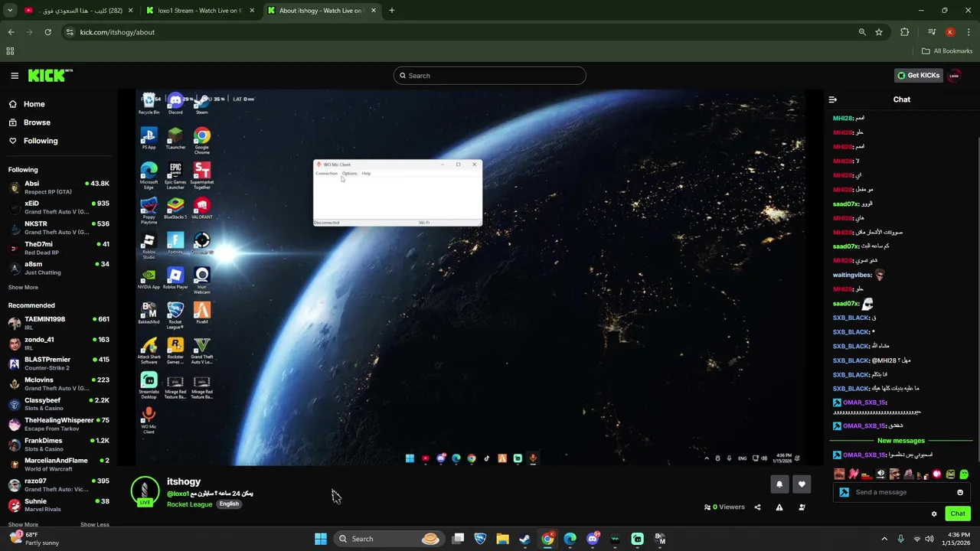Screen dimensions: 980x551
Task: Follow itshogy with the heart button
Action: click(802, 484)
